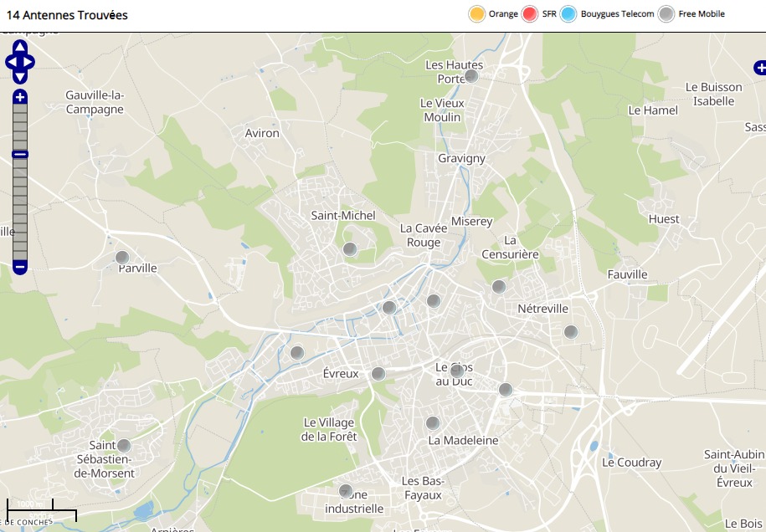Viewport: 766px width, 532px height.
Task: Click the Bouygues Telecom legend label
Action: 617,14
